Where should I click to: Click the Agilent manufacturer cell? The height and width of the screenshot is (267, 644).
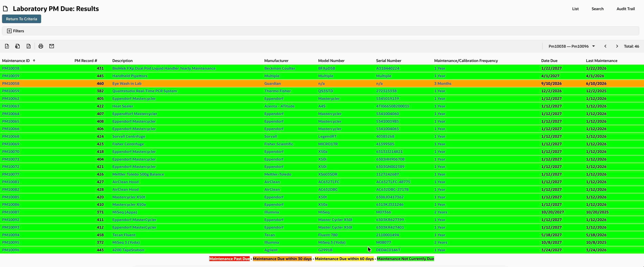point(271,250)
